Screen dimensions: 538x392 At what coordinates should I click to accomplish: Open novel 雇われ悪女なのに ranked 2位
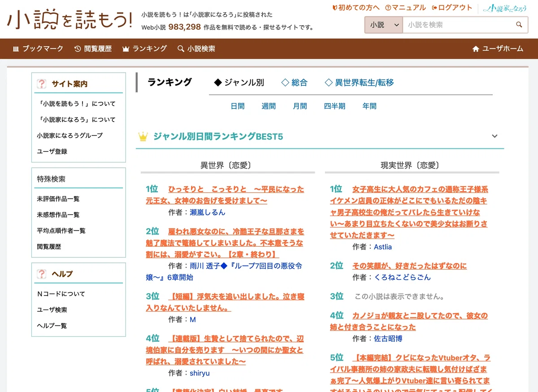tap(225, 243)
